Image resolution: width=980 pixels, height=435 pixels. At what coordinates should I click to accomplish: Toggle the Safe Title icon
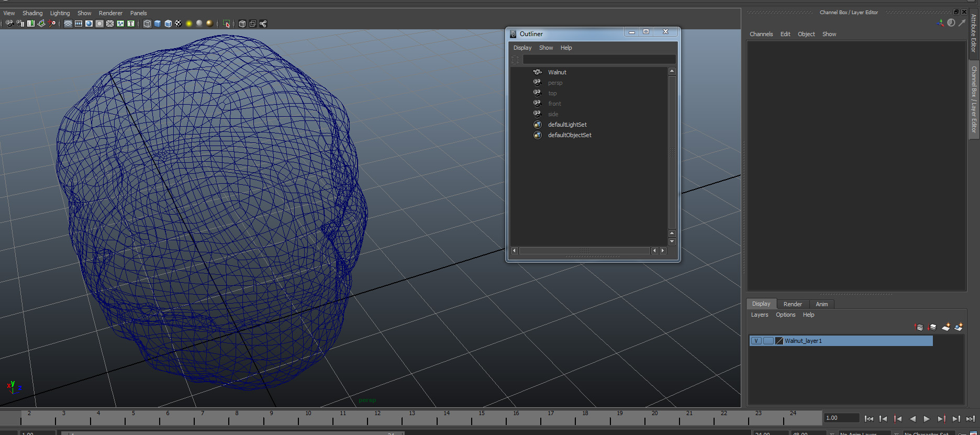pos(131,24)
